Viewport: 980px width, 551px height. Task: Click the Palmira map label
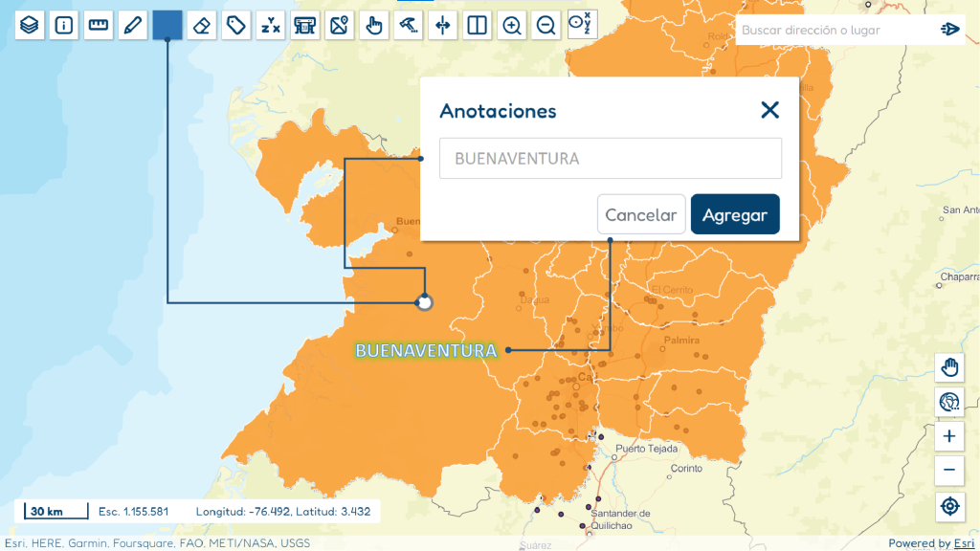[x=681, y=341]
